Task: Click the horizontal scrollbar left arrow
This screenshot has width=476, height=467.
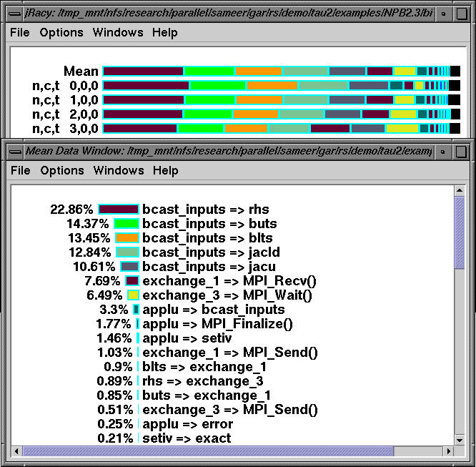Action: (x=17, y=451)
